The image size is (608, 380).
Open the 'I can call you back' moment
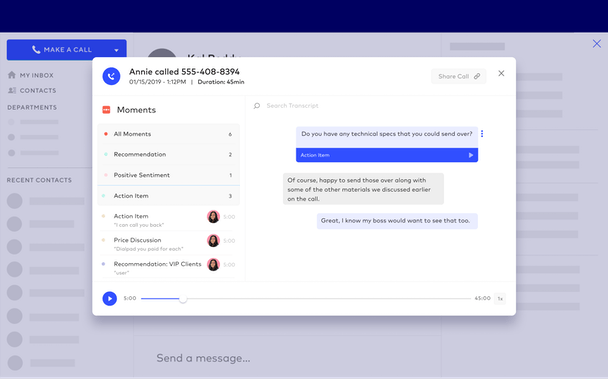168,220
